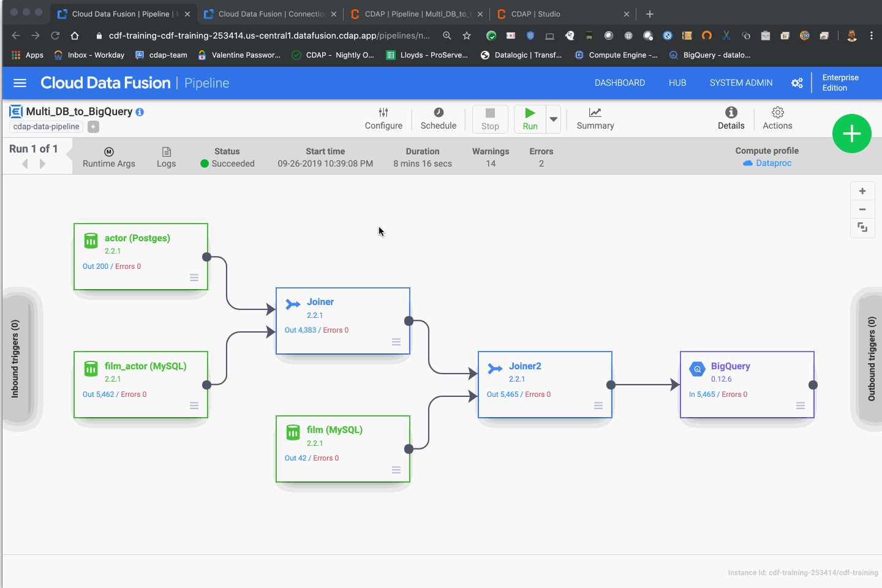
Task: Add a tag with the plus button
Action: (93, 127)
